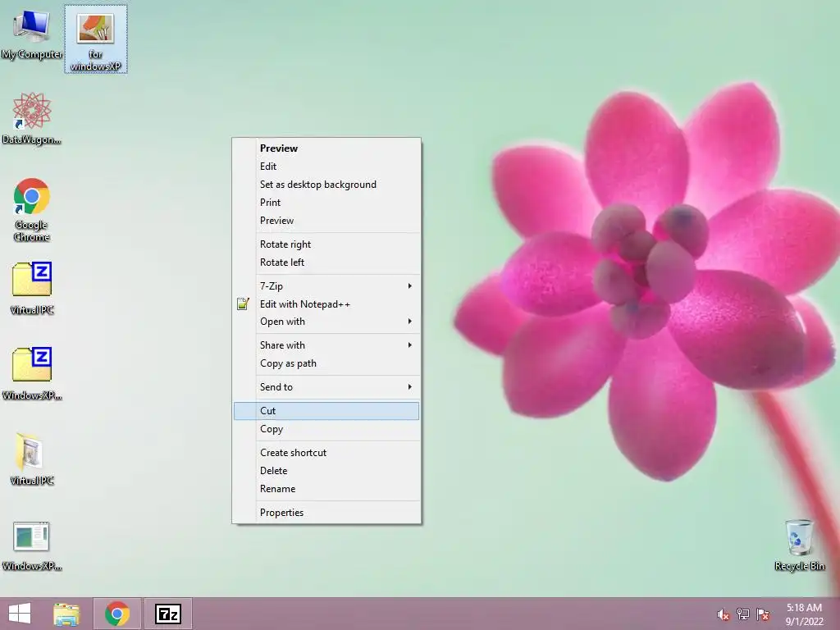
Task: Open the Action Center flag icon
Action: [763, 614]
